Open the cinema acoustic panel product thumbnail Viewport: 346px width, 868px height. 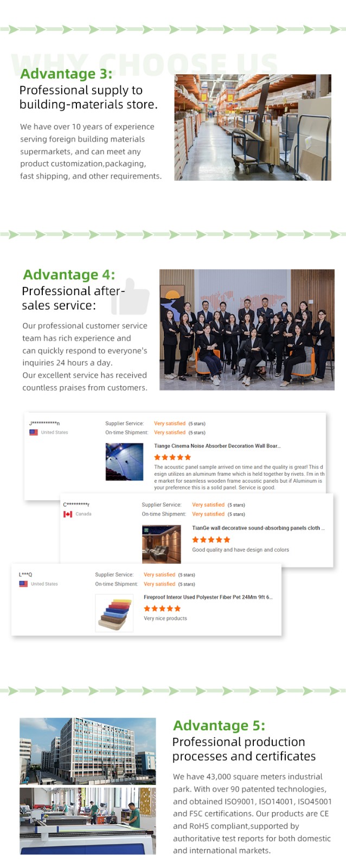pyautogui.click(x=124, y=462)
